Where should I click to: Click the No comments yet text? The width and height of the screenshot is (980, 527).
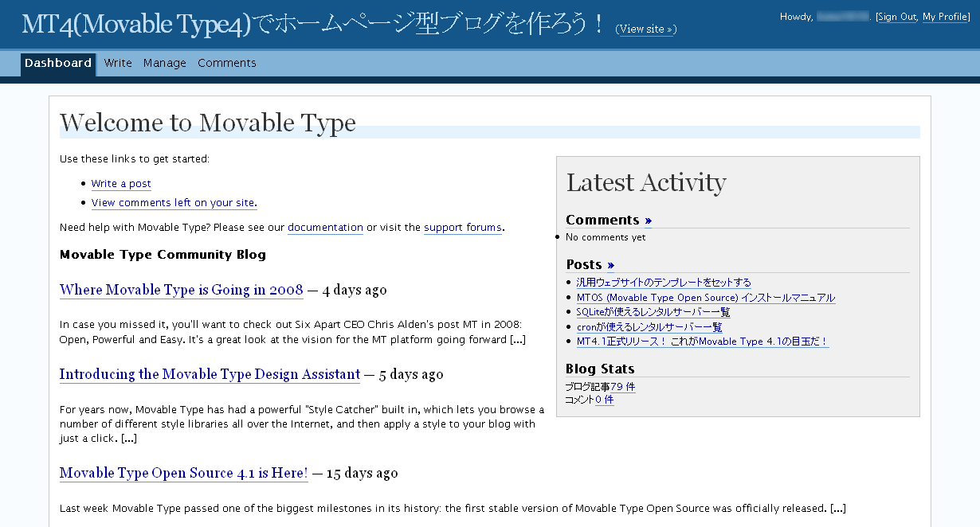[606, 237]
